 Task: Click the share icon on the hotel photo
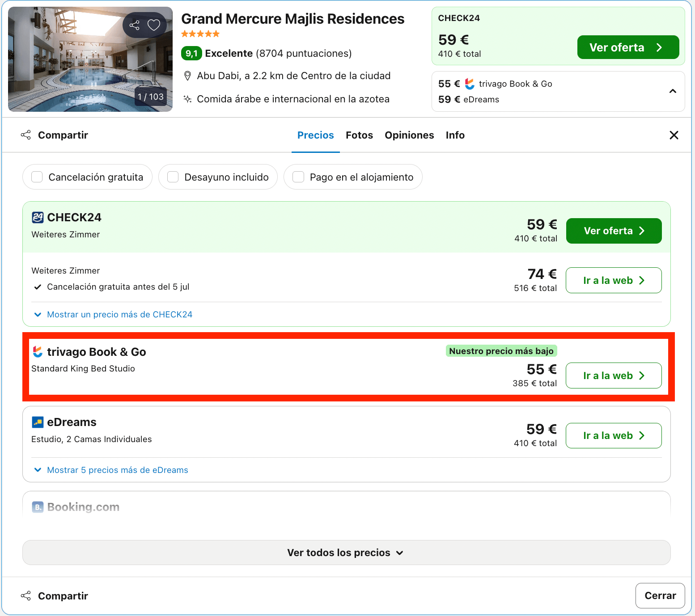tap(134, 25)
